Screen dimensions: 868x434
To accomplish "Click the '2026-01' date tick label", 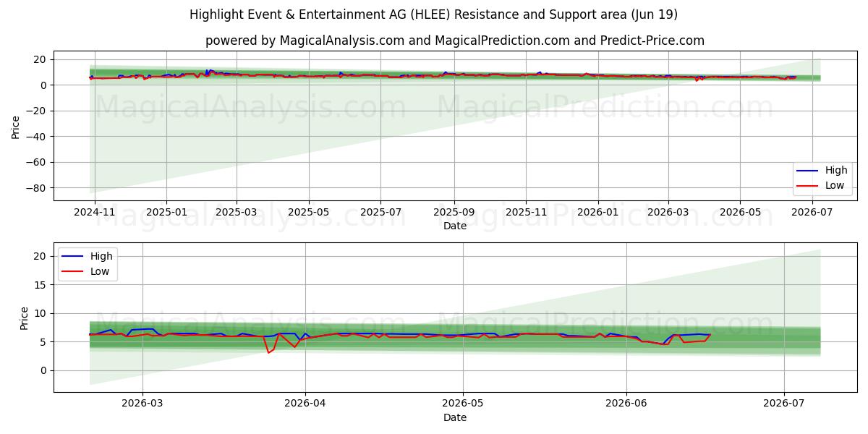I will point(598,213).
